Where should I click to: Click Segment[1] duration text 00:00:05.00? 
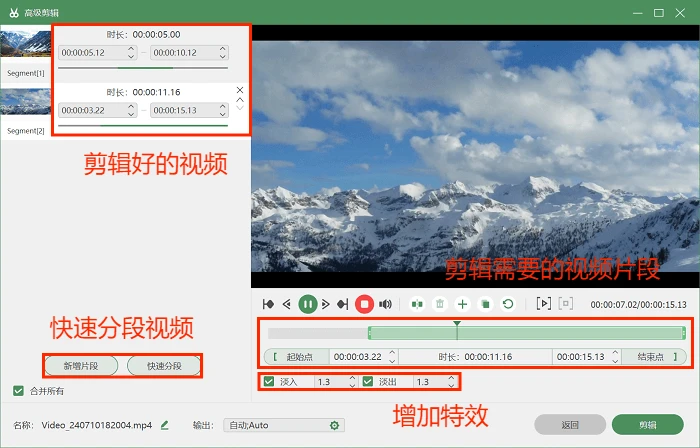click(156, 34)
